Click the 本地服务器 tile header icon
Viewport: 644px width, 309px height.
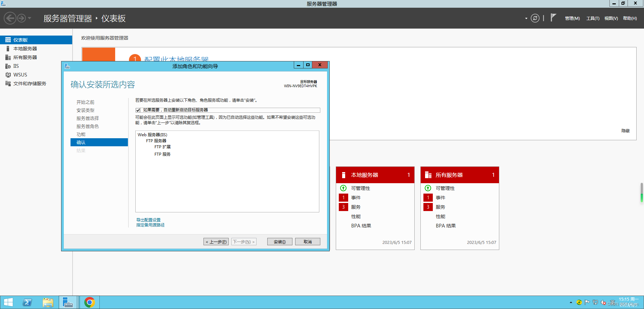(343, 175)
